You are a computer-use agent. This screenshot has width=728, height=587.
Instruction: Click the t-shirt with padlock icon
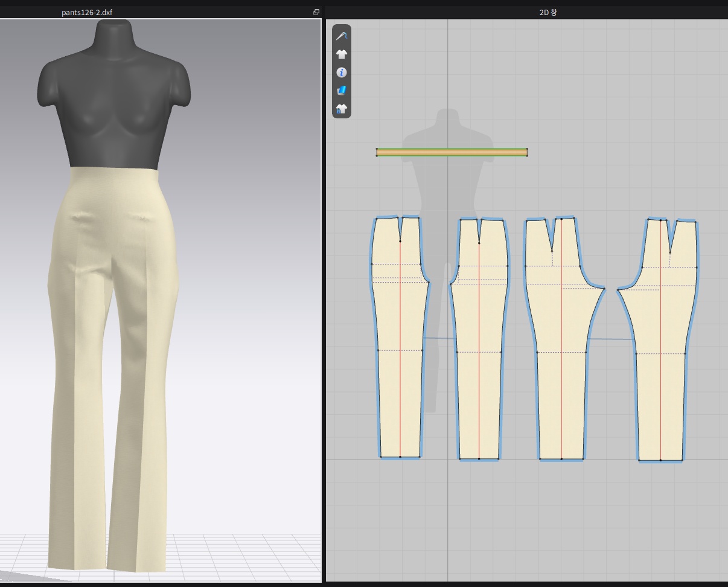coord(342,109)
